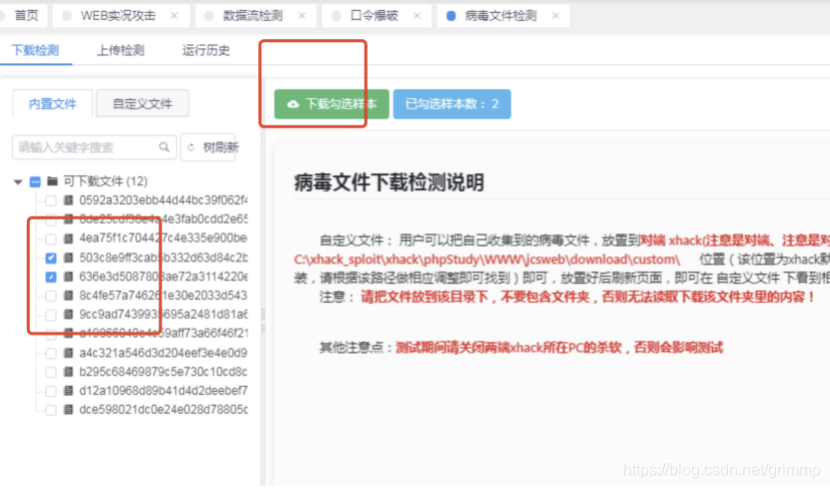
Task: Click the green 下载勾选样本 button
Action: pos(331,104)
